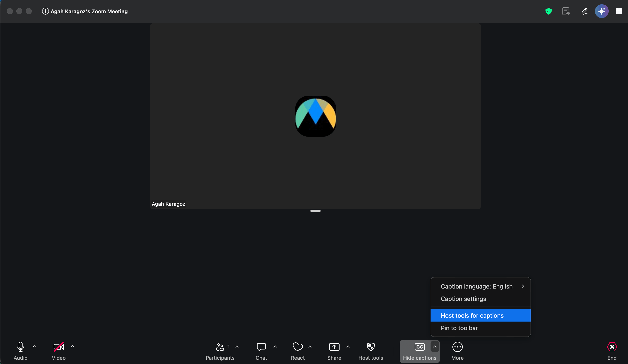The width and height of the screenshot is (628, 364).
Task: Select Caption settings menu item
Action: click(x=481, y=299)
